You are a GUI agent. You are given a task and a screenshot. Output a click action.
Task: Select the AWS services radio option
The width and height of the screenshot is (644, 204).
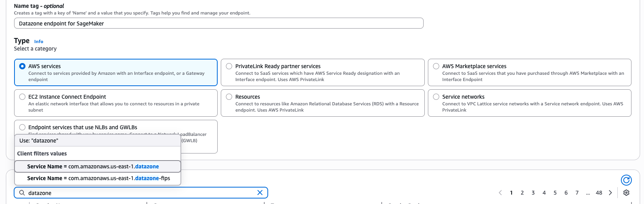pos(22,66)
